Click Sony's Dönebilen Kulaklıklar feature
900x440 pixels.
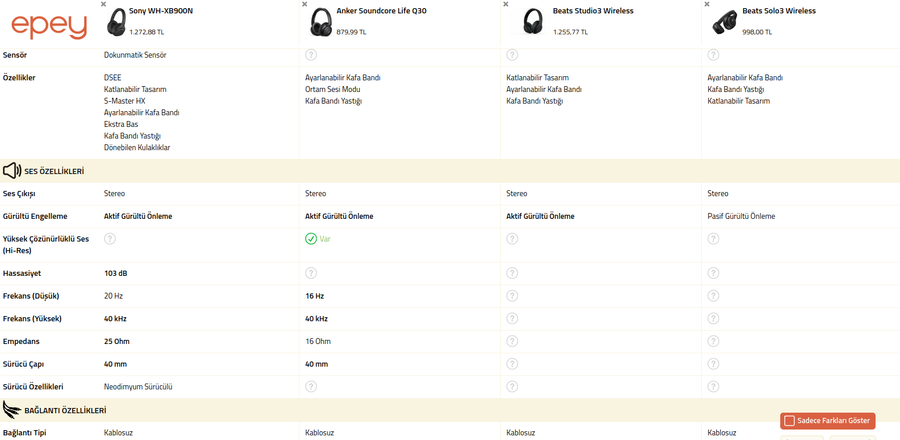[x=137, y=147]
